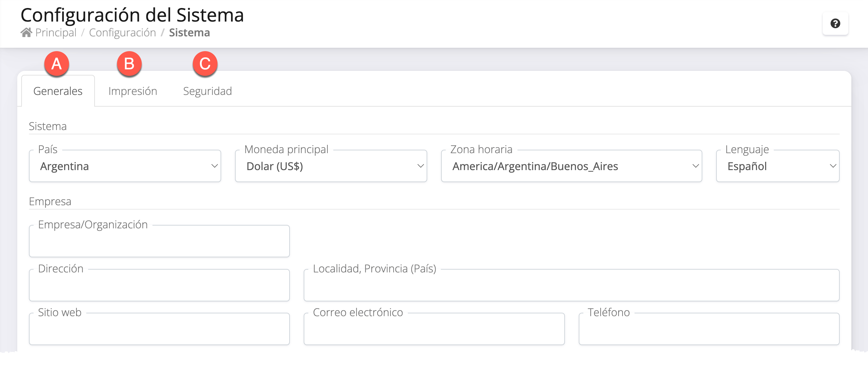Open the Zona horaria dropdown
This screenshot has height=371, width=868.
pos(571,166)
